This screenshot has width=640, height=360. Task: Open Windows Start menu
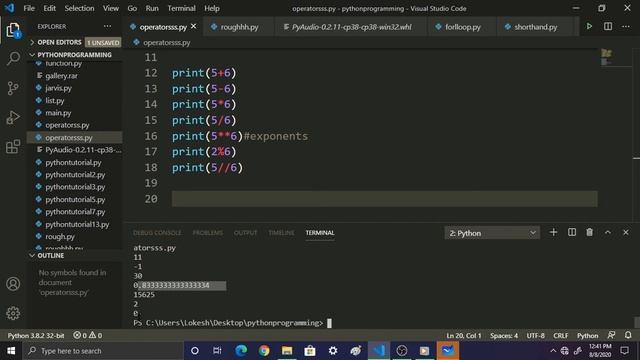tap(11, 351)
